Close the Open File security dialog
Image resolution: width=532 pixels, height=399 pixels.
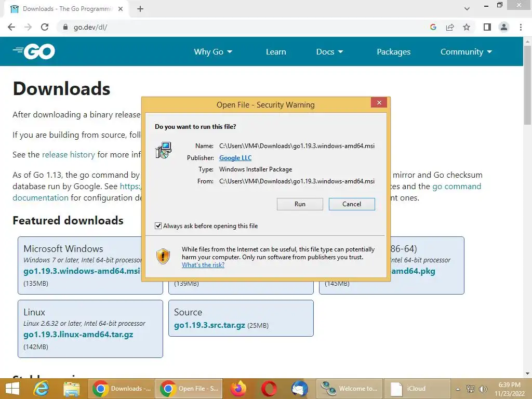pyautogui.click(x=379, y=102)
